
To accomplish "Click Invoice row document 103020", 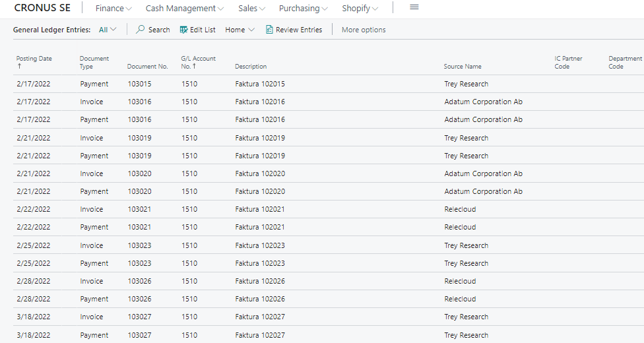I will point(329,173).
